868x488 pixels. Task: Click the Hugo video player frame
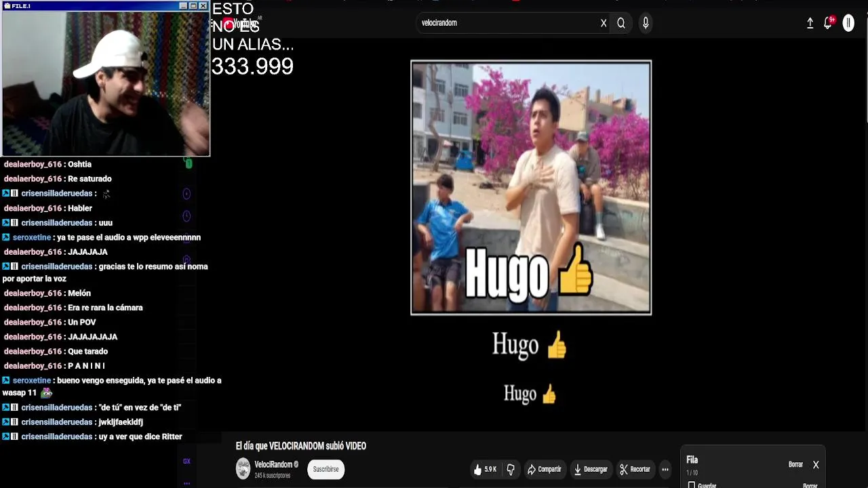tap(531, 188)
